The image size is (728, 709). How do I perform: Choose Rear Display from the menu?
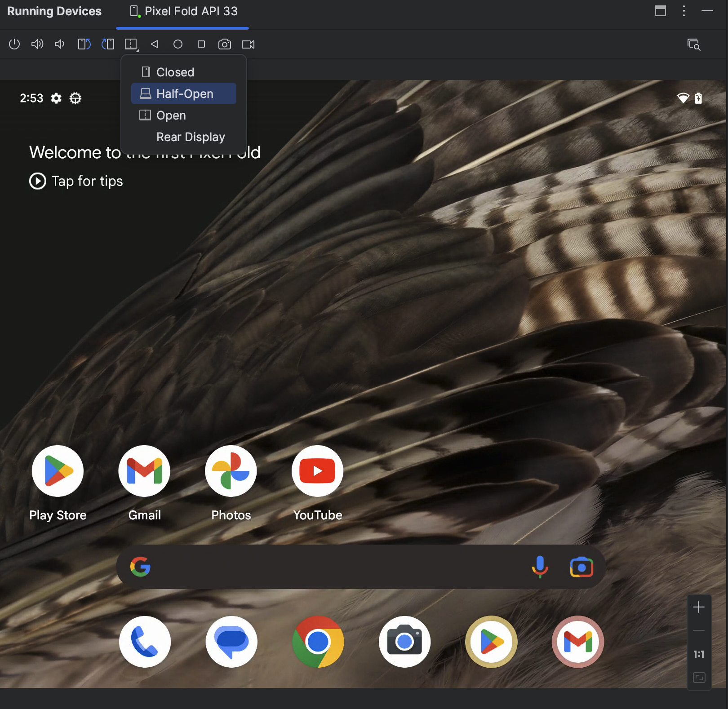click(x=191, y=137)
